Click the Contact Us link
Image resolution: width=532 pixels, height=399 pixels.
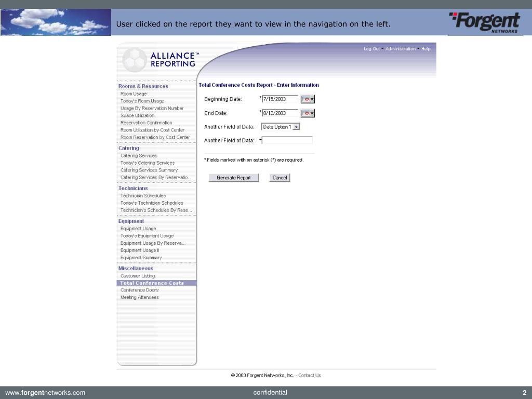[x=310, y=375]
